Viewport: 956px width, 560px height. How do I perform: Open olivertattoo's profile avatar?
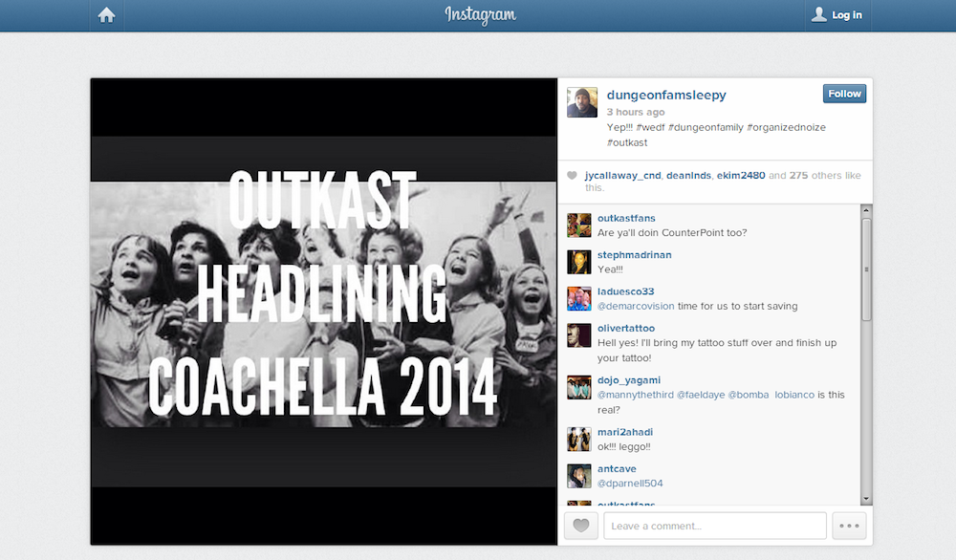pos(579,335)
